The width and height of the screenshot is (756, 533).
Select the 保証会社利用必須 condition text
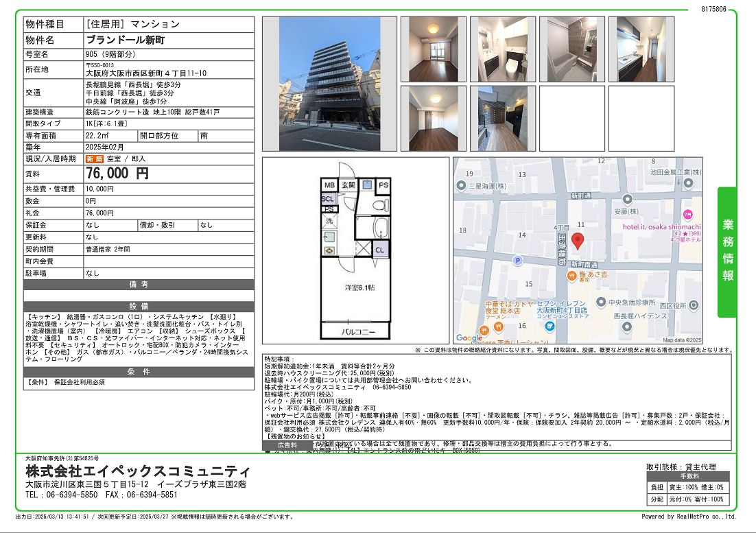click(x=79, y=382)
